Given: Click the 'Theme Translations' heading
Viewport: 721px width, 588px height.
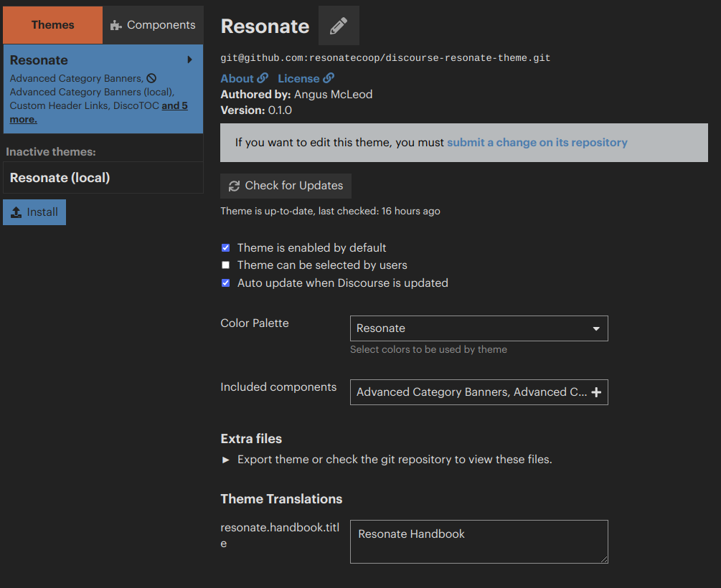Looking at the screenshot, I should tap(281, 499).
